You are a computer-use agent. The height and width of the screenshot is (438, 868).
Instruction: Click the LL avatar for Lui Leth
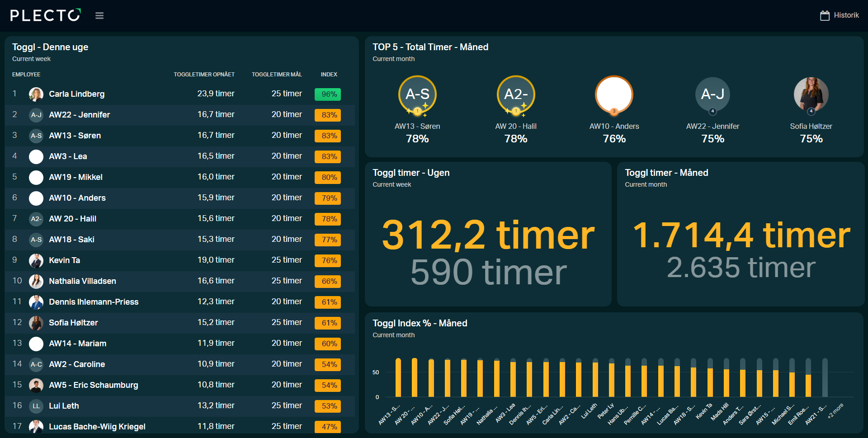(x=36, y=406)
